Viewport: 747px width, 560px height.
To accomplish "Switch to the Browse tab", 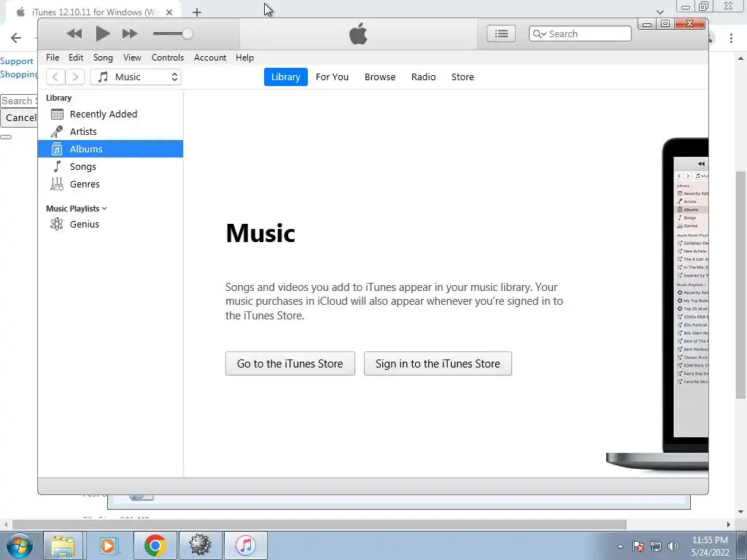I will [380, 77].
